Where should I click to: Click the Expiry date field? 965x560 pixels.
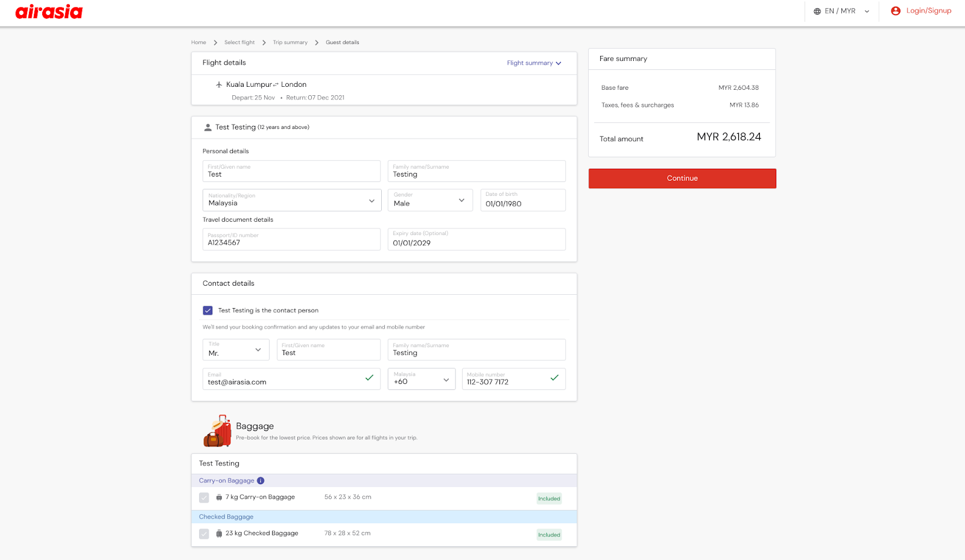click(x=476, y=239)
